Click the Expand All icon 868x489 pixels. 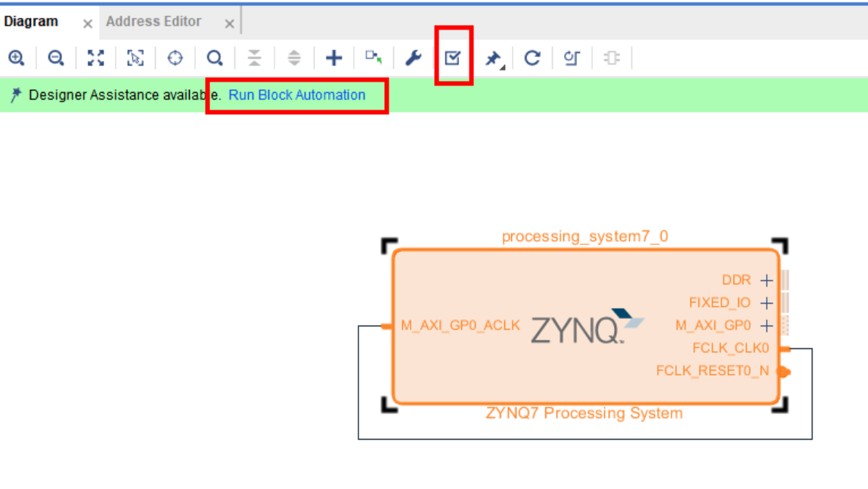(294, 57)
